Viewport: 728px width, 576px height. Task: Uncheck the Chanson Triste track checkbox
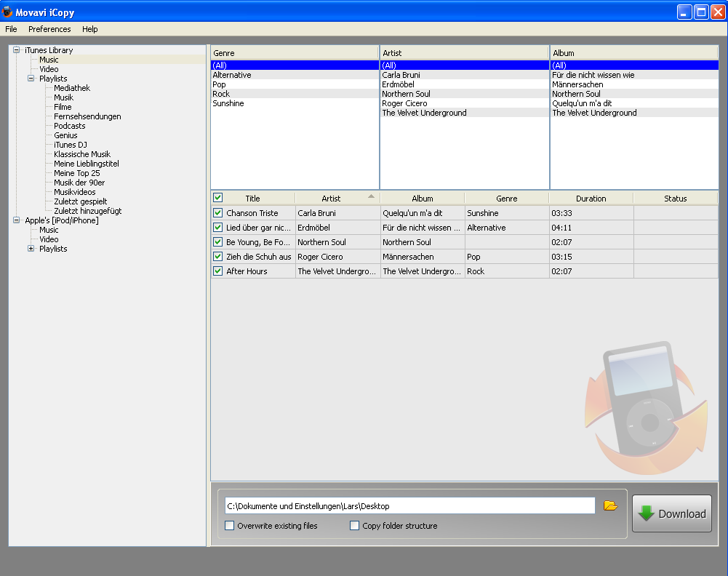[x=217, y=213]
